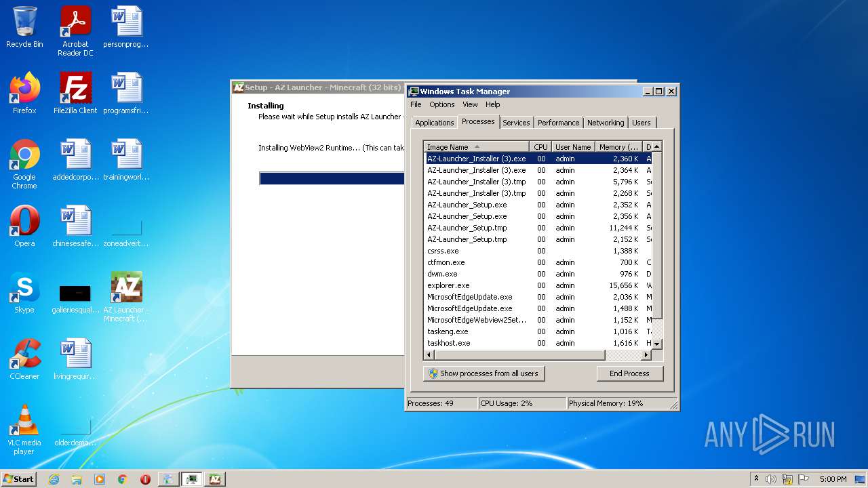Sort processes by Image Name column
Viewport: 868px width, 488px height.
point(477,147)
